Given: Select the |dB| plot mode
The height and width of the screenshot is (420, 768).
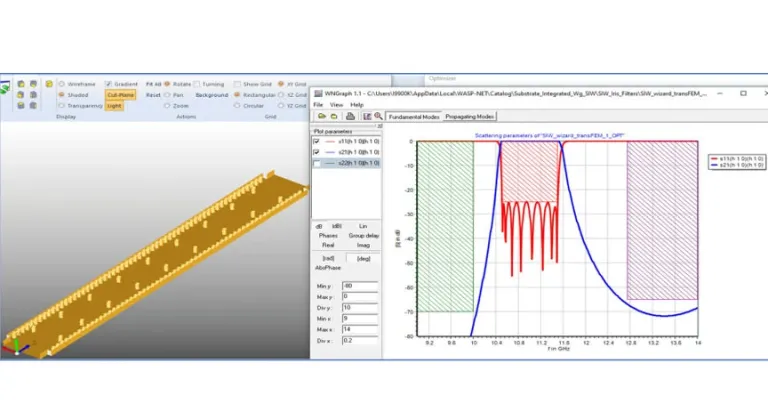Looking at the screenshot, I should point(336,226).
